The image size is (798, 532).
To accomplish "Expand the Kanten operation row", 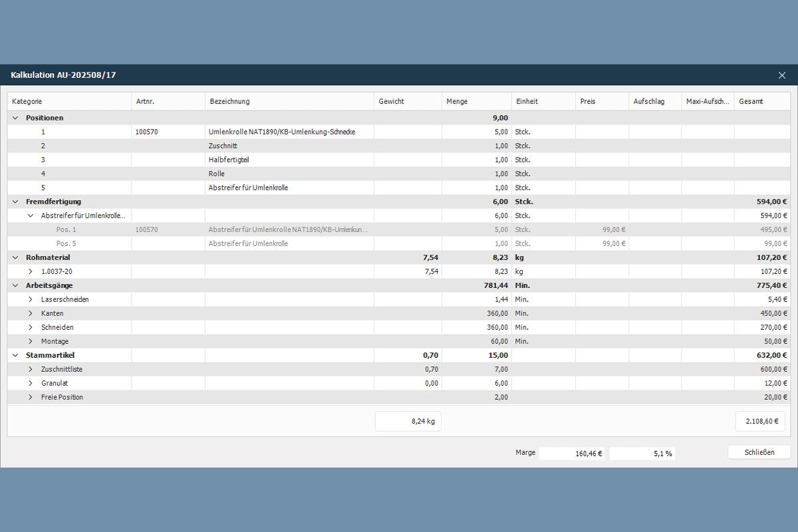I will tap(31, 313).
